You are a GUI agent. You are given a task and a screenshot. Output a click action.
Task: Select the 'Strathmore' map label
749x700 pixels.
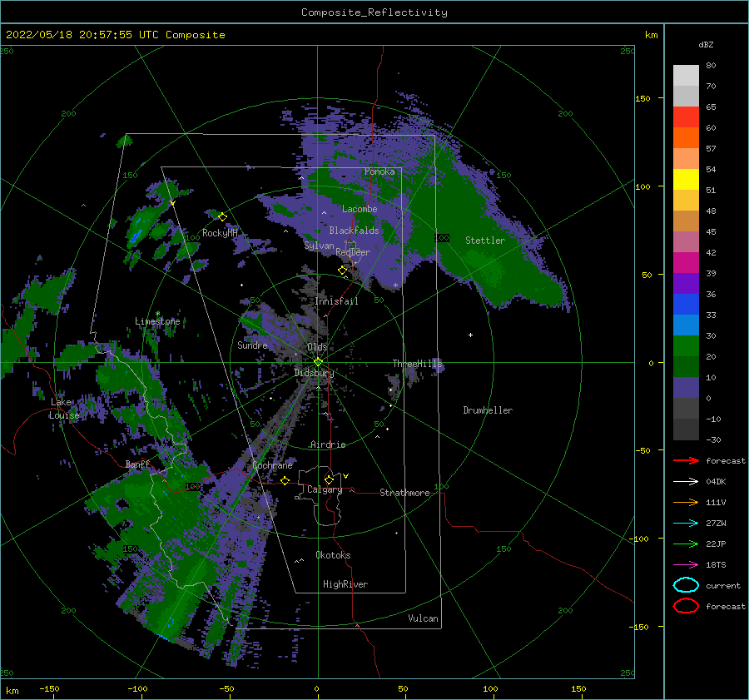404,493
